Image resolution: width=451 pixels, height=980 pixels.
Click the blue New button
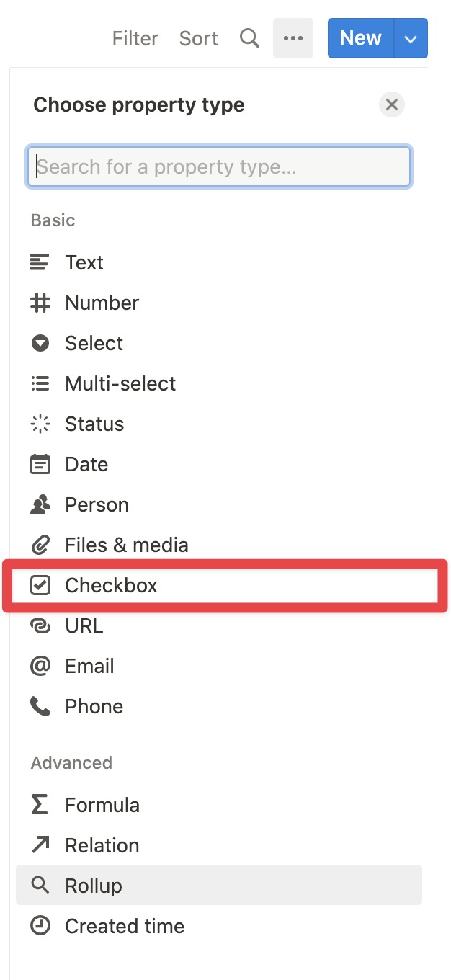click(x=361, y=38)
